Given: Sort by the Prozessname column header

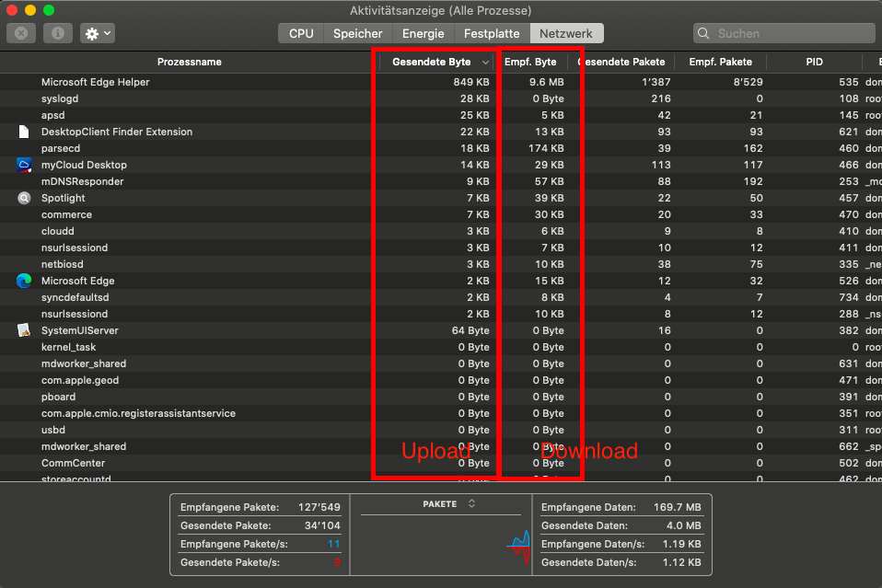Looking at the screenshot, I should click(x=189, y=62).
